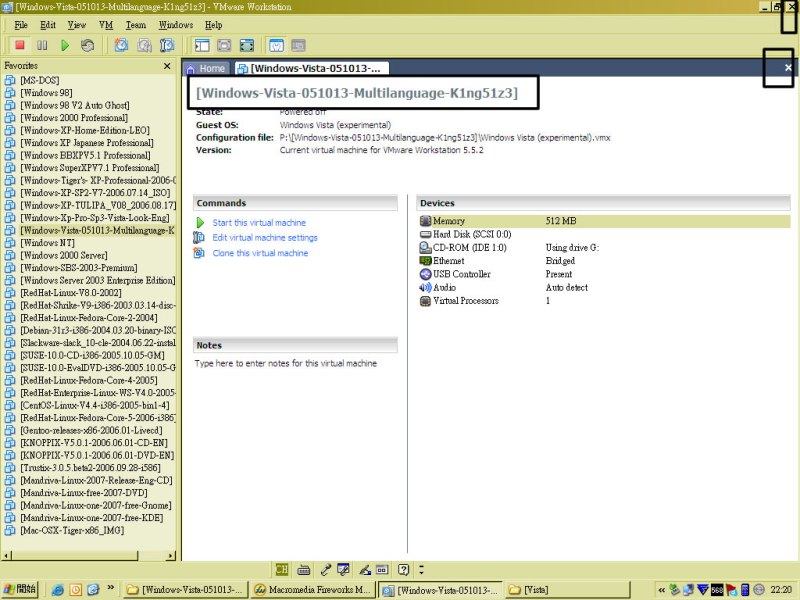This screenshot has height=600, width=800.
Task: Click the settings icon beside Edit command
Action: (198, 237)
